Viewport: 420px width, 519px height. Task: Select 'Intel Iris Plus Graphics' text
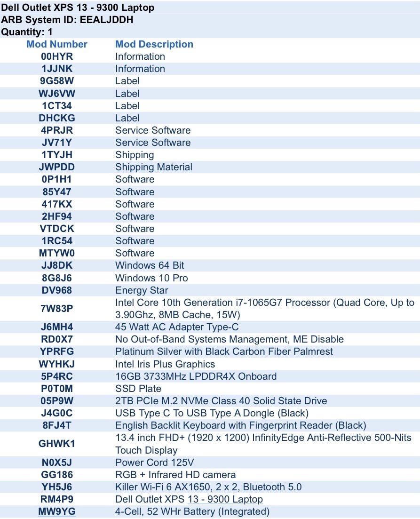[165, 364]
